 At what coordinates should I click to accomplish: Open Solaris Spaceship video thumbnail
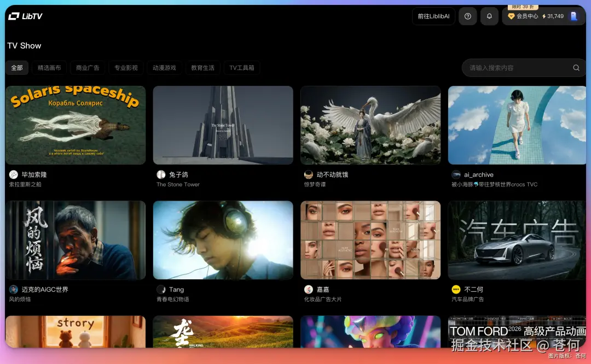click(x=76, y=125)
